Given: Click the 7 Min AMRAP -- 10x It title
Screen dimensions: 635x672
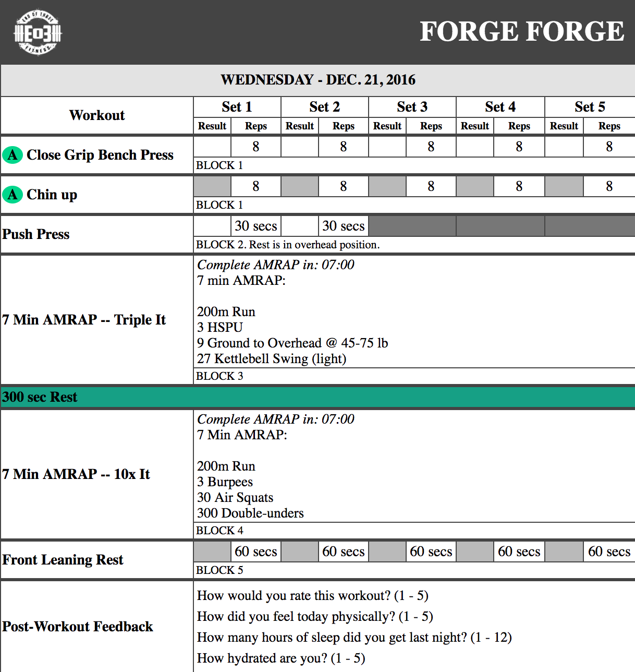Looking at the screenshot, I should tap(76, 474).
